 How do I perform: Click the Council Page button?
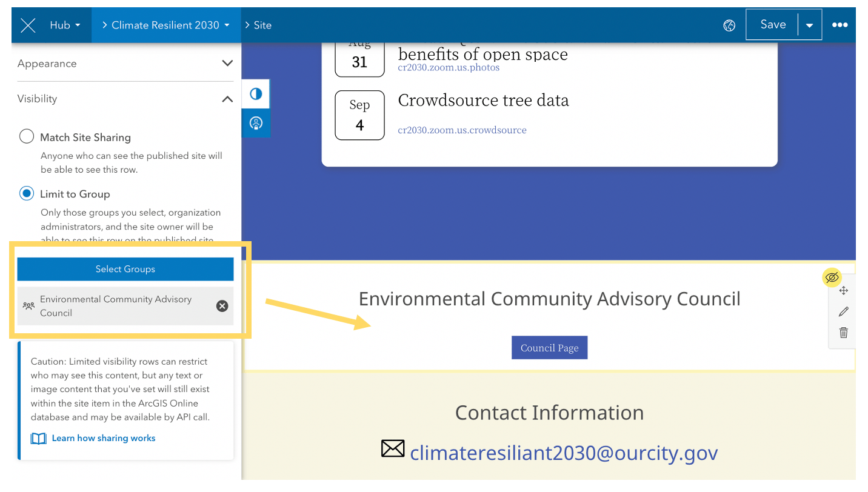pyautogui.click(x=549, y=348)
